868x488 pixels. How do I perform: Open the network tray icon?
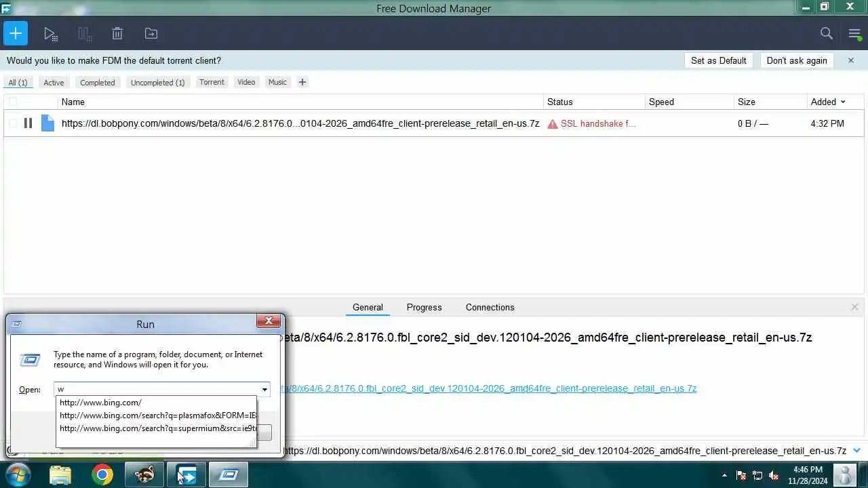[757, 475]
